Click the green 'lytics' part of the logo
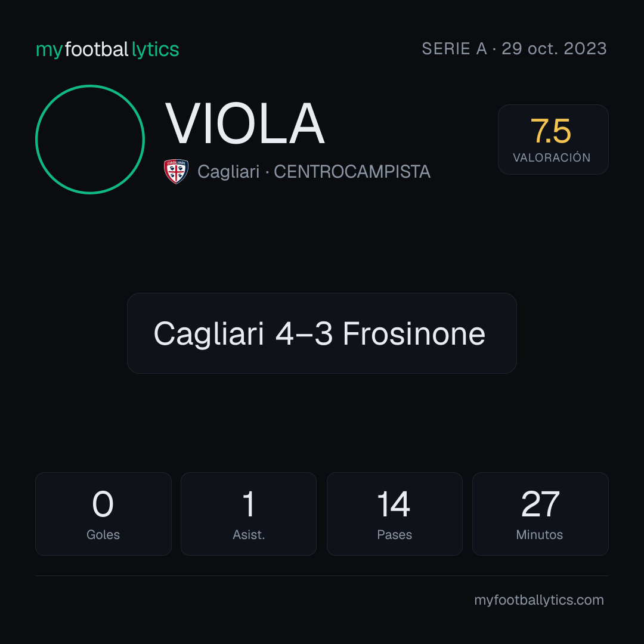The width and height of the screenshot is (644, 644). [155, 49]
